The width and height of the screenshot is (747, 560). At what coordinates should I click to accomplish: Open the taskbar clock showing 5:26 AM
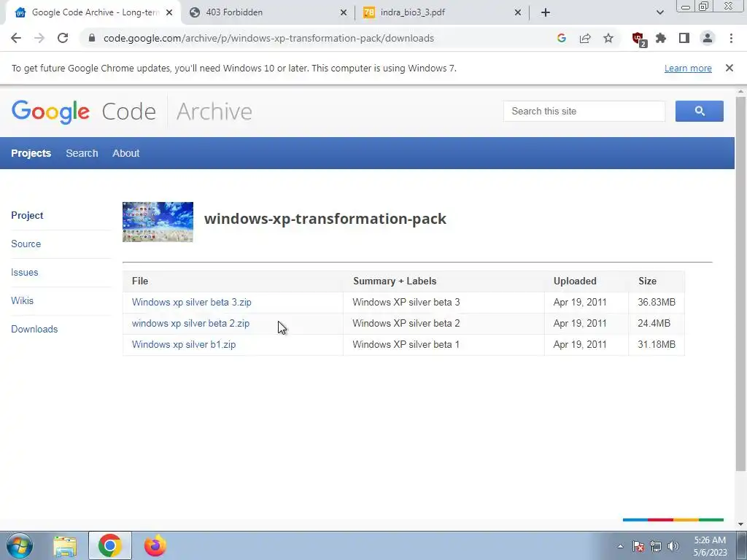[x=710, y=546]
